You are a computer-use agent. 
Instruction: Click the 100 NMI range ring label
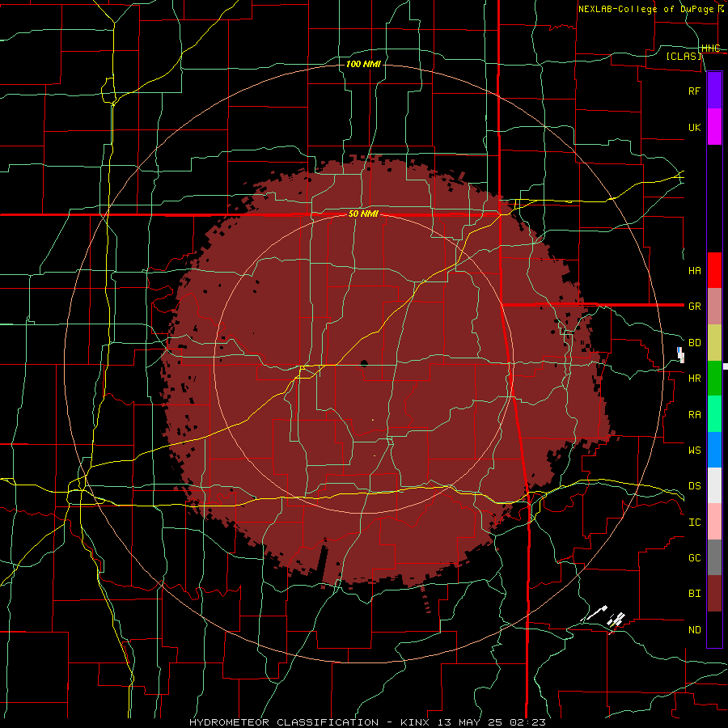363,64
